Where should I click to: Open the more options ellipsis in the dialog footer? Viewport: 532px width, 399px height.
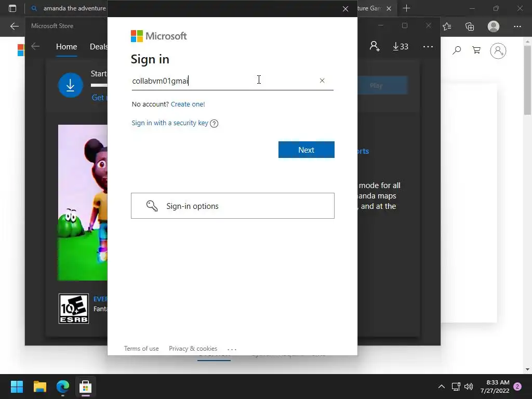(232, 349)
